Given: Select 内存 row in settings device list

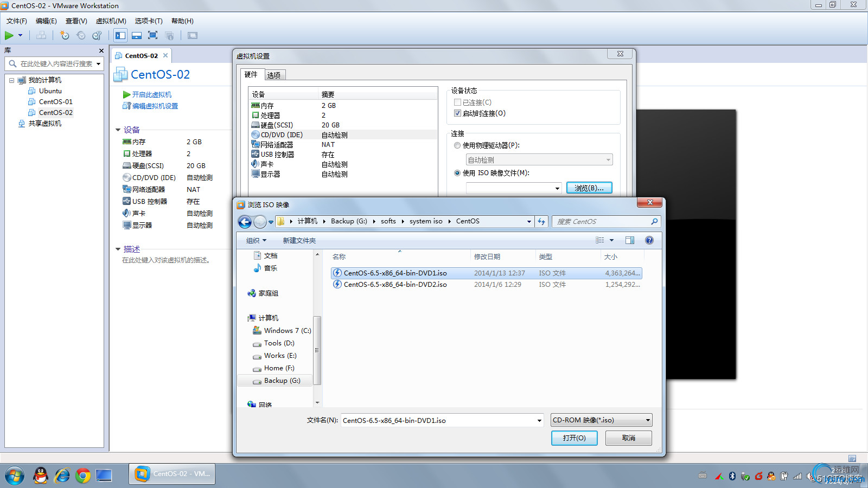Looking at the screenshot, I should [x=343, y=106].
